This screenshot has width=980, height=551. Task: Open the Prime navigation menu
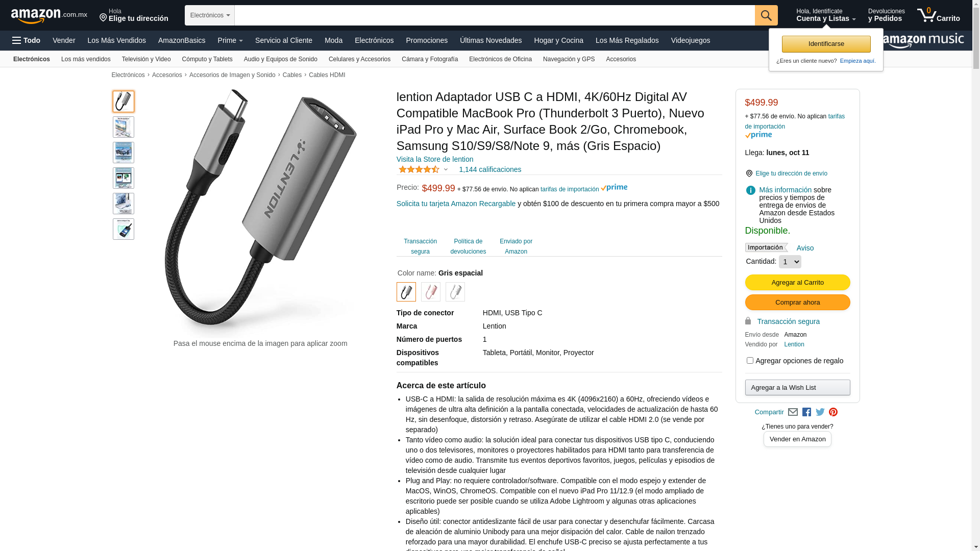pyautogui.click(x=230, y=40)
